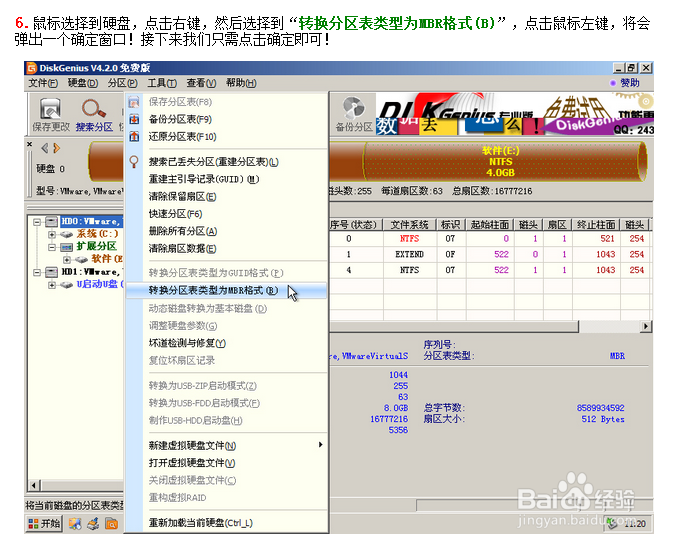The height and width of the screenshot is (544, 675).
Task: Click the 起始柱面 column header
Action: (490, 225)
